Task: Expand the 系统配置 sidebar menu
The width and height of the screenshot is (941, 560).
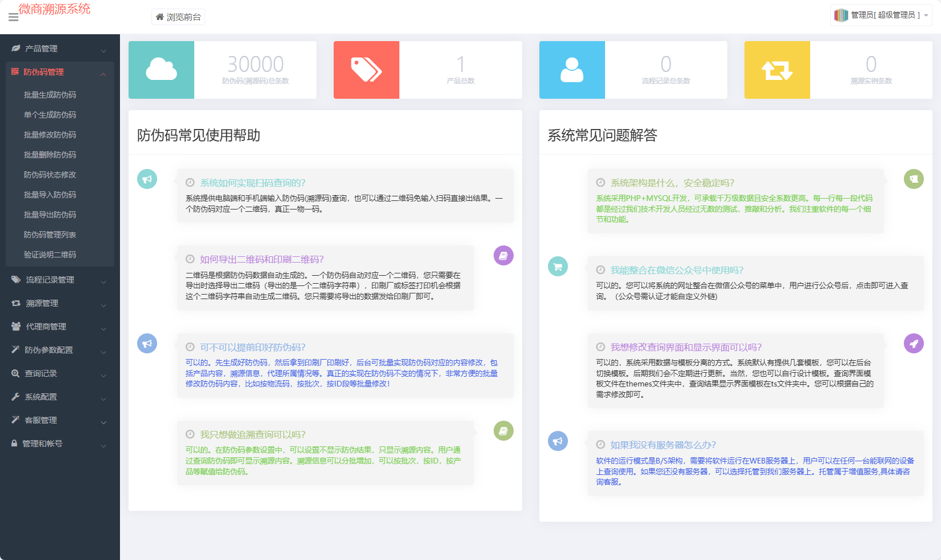Action: (x=59, y=397)
